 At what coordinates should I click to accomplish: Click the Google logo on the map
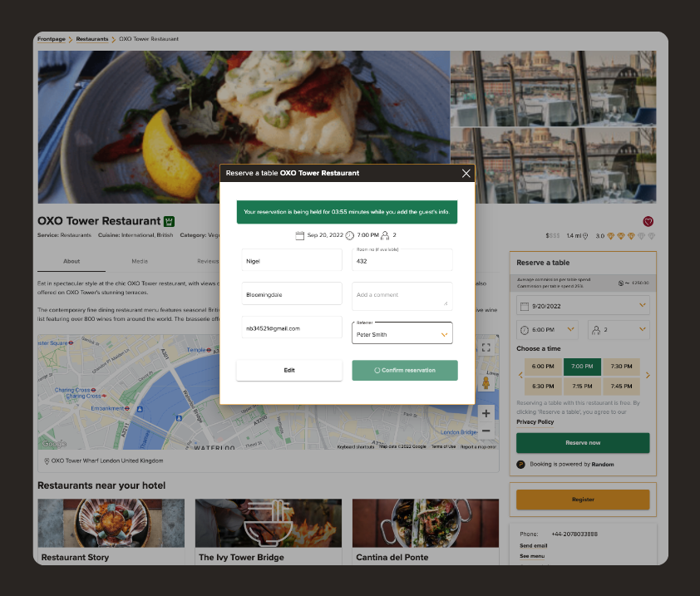[x=54, y=444]
